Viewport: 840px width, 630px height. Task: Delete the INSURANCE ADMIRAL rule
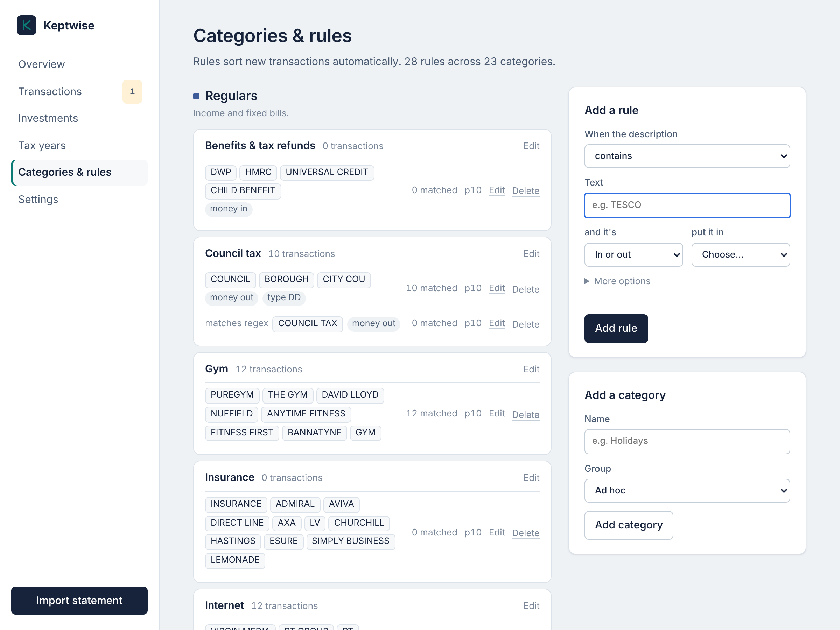pyautogui.click(x=526, y=533)
